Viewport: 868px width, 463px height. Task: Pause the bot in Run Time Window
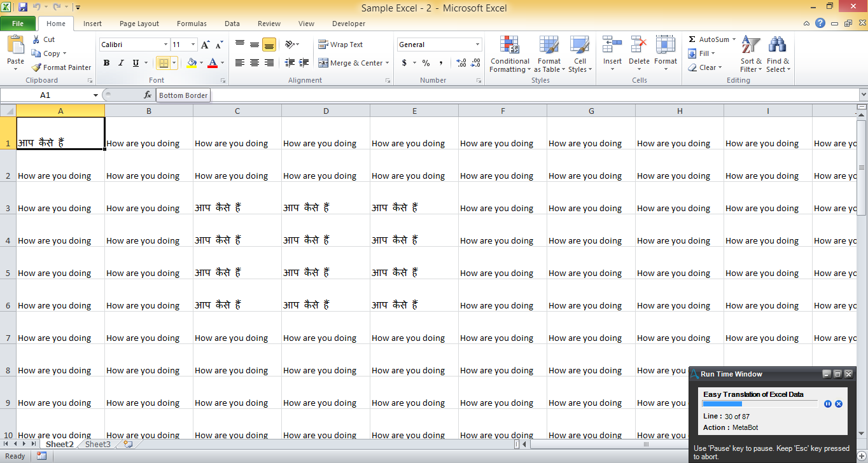coord(828,404)
